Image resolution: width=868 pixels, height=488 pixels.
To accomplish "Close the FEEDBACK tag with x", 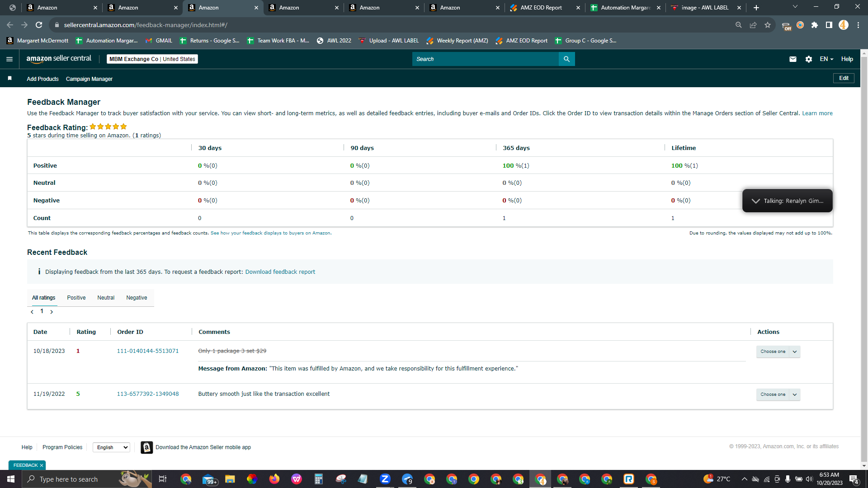I will pos(42,465).
